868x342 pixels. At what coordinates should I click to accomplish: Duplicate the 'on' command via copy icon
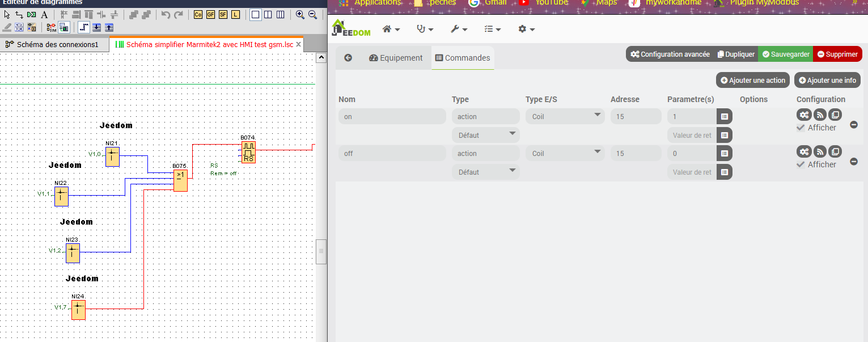coord(835,115)
